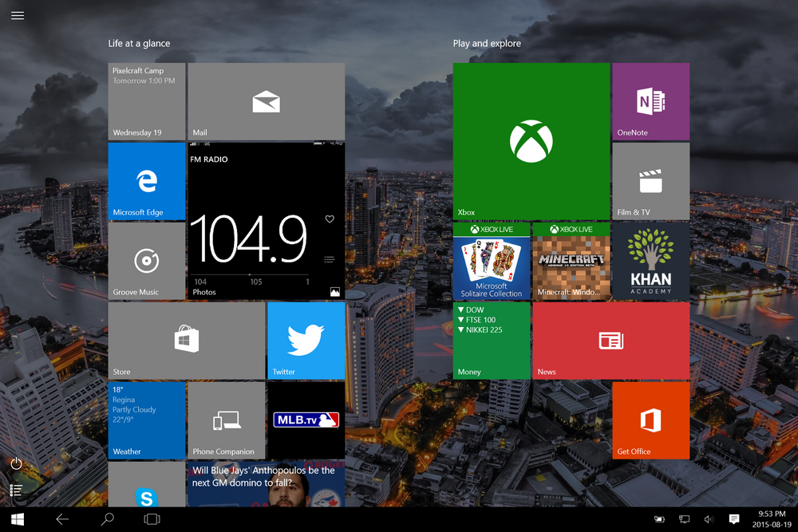This screenshot has height=532, width=798.
Task: Open the Weather tile for Regina
Action: click(x=147, y=420)
